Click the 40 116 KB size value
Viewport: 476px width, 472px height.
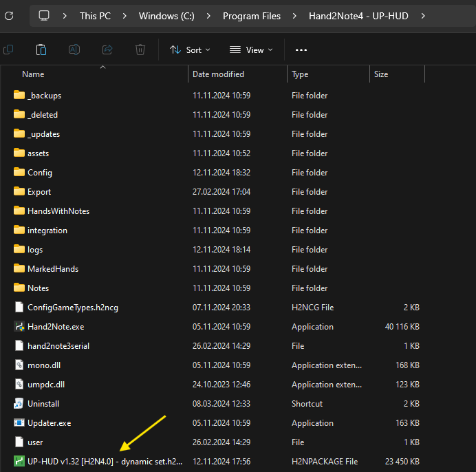pos(402,327)
